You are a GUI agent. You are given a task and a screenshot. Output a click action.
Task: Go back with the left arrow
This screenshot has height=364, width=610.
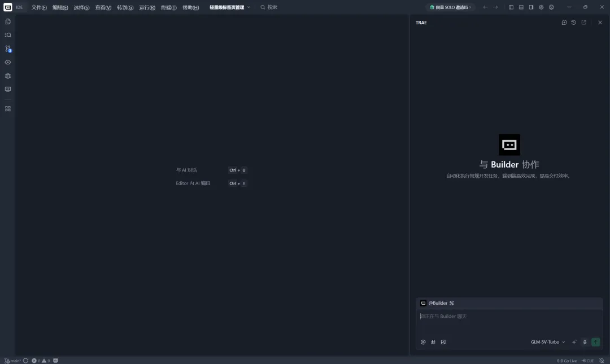485,7
